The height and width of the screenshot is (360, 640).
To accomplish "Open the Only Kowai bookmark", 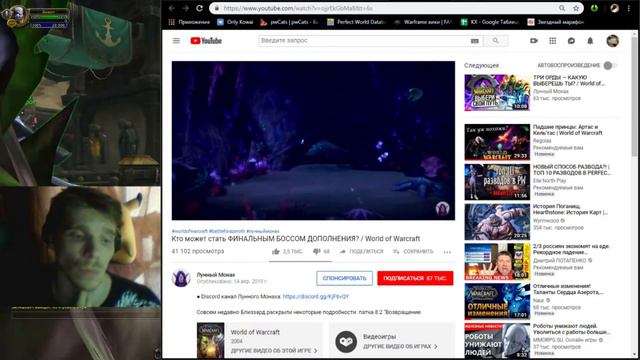I will coord(236,22).
